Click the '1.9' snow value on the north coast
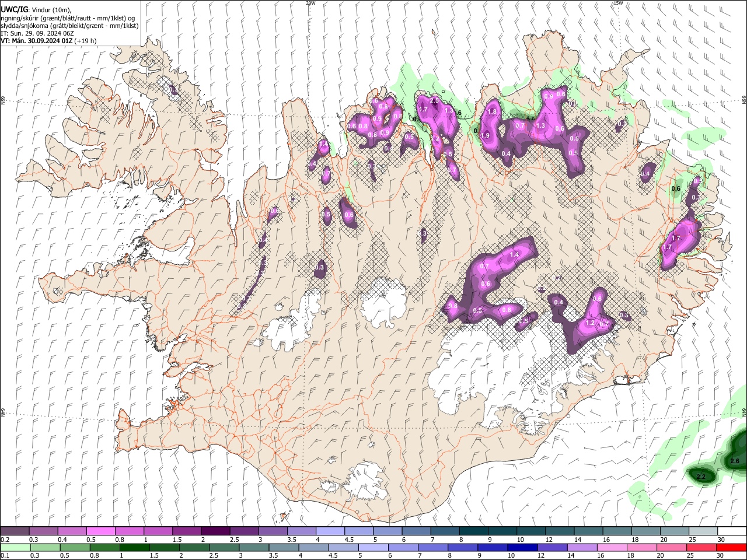 485,135
